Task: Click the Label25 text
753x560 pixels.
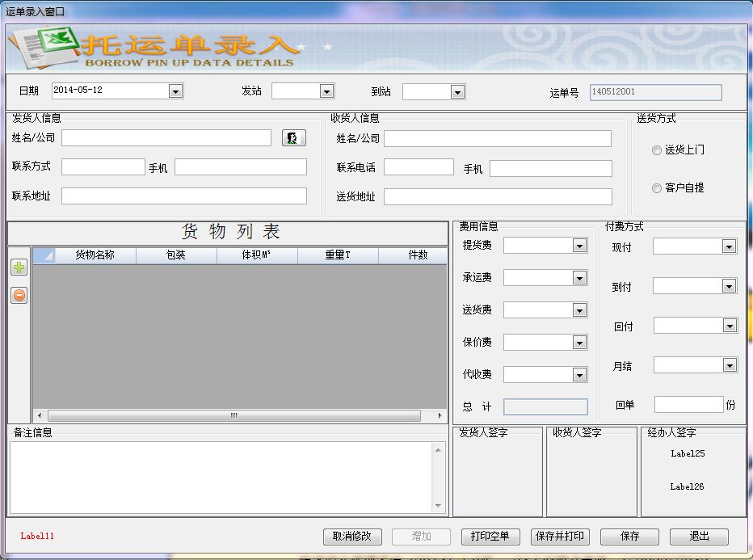Action: point(688,453)
